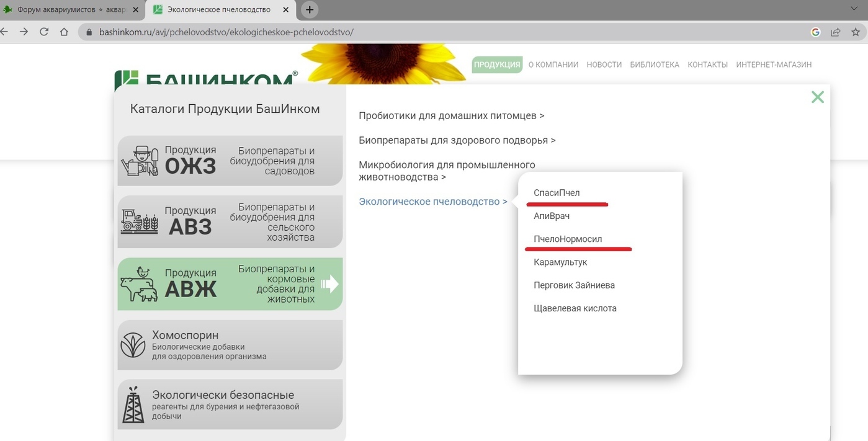This screenshot has height=441, width=868.
Task: Reload the current browser page
Action: [x=44, y=32]
